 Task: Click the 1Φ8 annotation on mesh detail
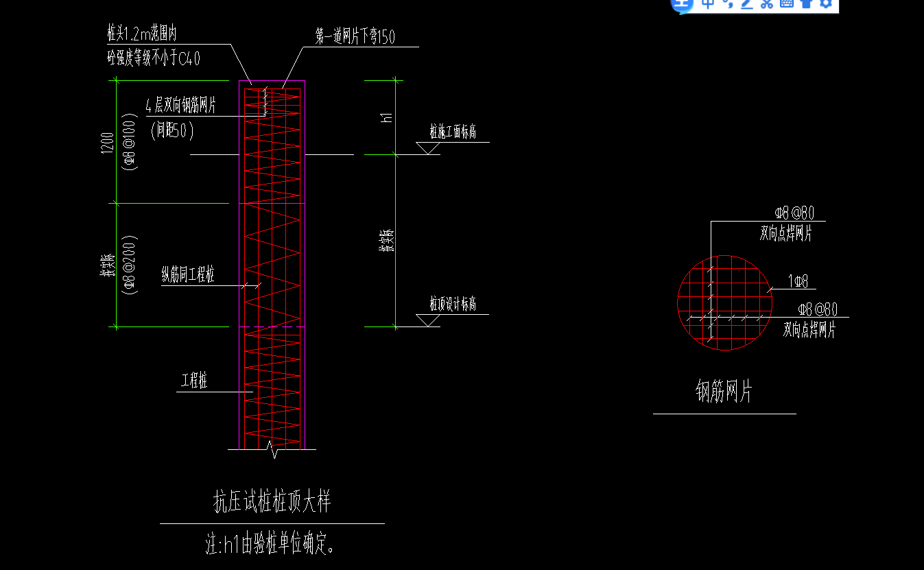click(798, 281)
